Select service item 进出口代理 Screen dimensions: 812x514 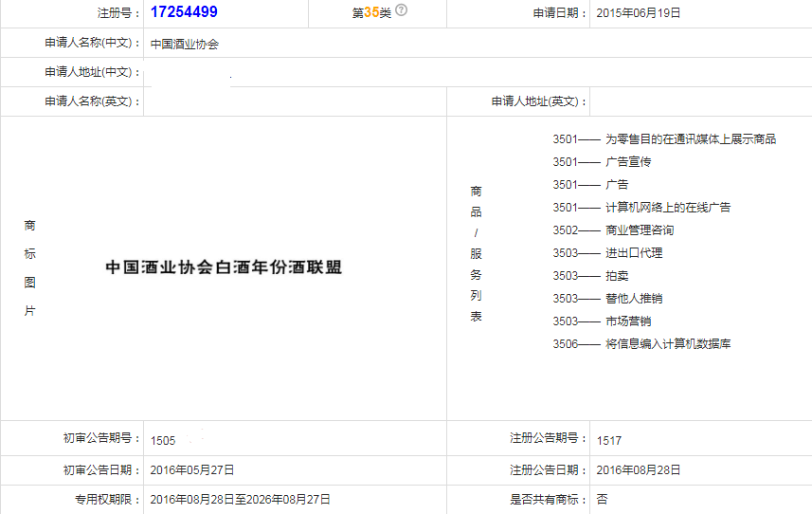pyautogui.click(x=634, y=253)
